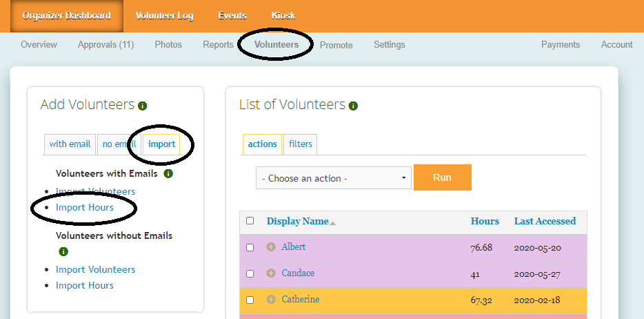Click Import Hours under Volunteers with Emails

coord(85,207)
